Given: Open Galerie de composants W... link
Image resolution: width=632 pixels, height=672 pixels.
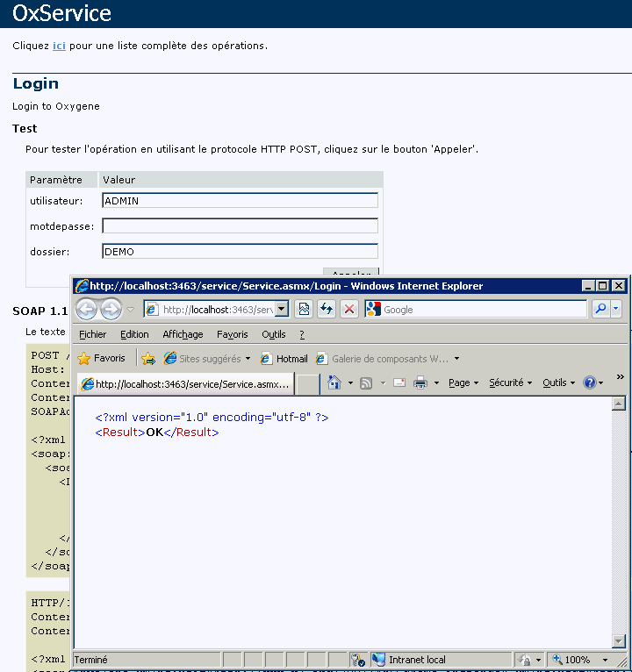Looking at the screenshot, I should (383, 359).
